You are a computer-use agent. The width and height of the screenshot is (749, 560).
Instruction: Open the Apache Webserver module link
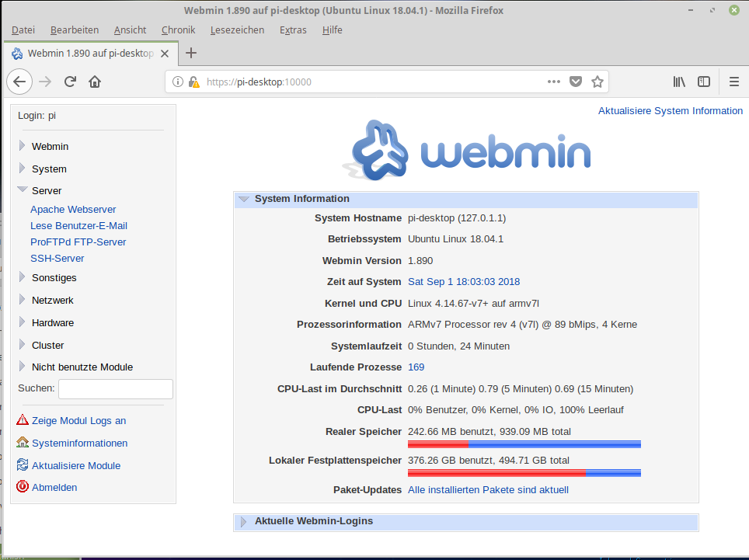(73, 210)
